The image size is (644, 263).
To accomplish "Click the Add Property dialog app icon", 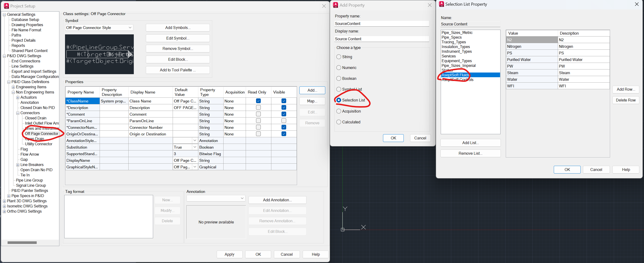I will tap(335, 5).
